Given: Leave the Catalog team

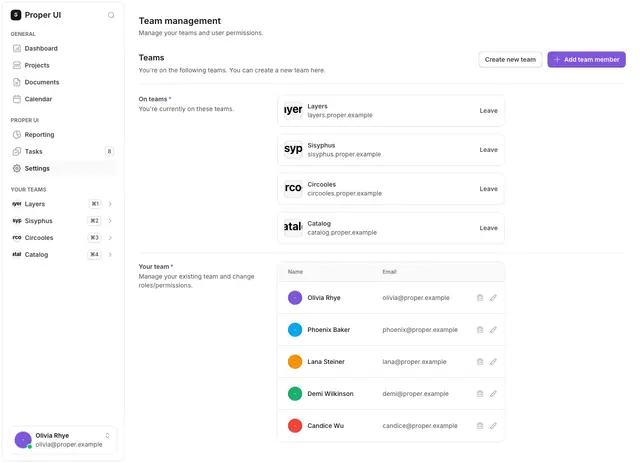Looking at the screenshot, I should [489, 228].
